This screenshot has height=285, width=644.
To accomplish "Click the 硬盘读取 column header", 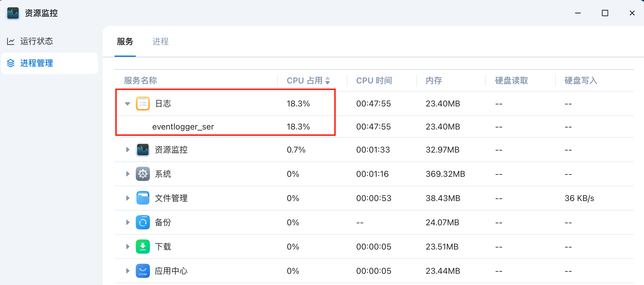I will (x=511, y=80).
